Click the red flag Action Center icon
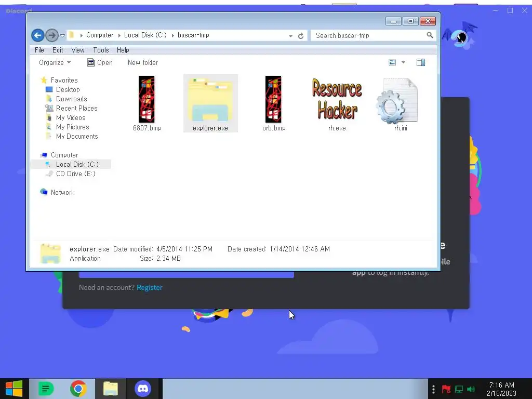Screen dimensions: 532x399 click(446, 389)
